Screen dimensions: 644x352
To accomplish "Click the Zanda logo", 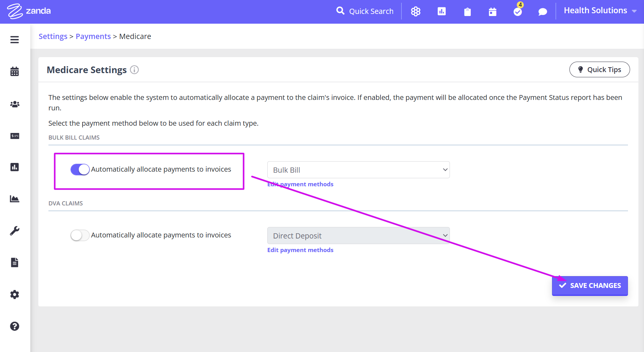I will (x=29, y=11).
